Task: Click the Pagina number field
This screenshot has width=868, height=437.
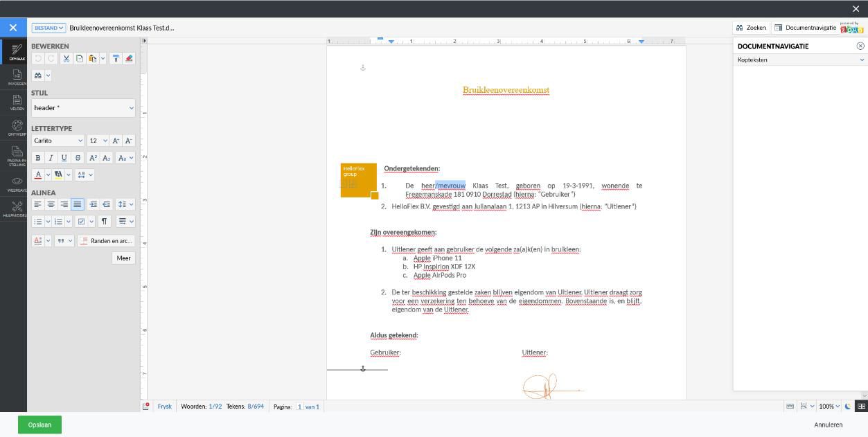Action: pos(300,407)
